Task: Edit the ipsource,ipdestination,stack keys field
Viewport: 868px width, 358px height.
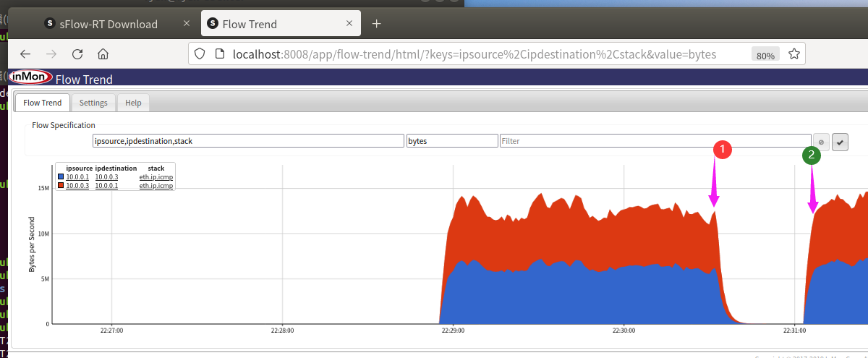Action: pos(248,141)
